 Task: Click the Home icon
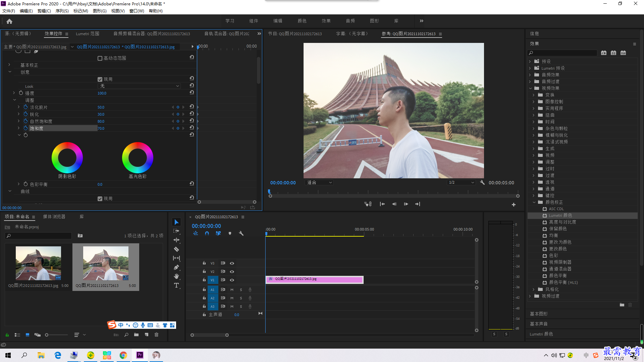[9, 21]
